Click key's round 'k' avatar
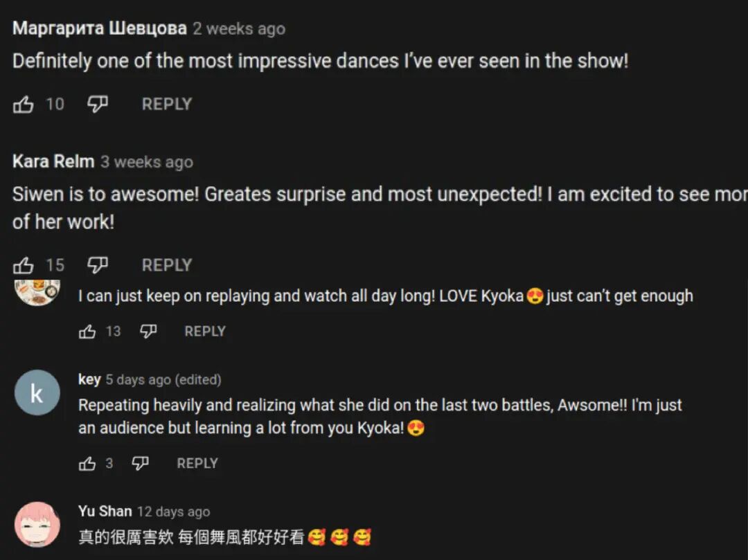This screenshot has height=560, width=748. coord(37,392)
